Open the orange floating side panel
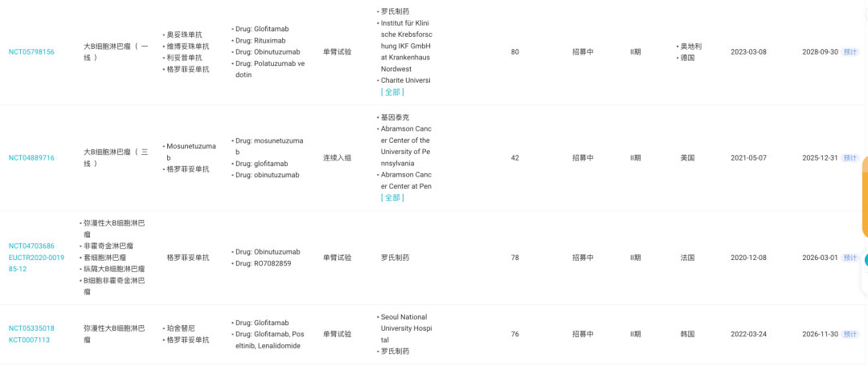This screenshot has height=366, width=868. pyautogui.click(x=864, y=197)
